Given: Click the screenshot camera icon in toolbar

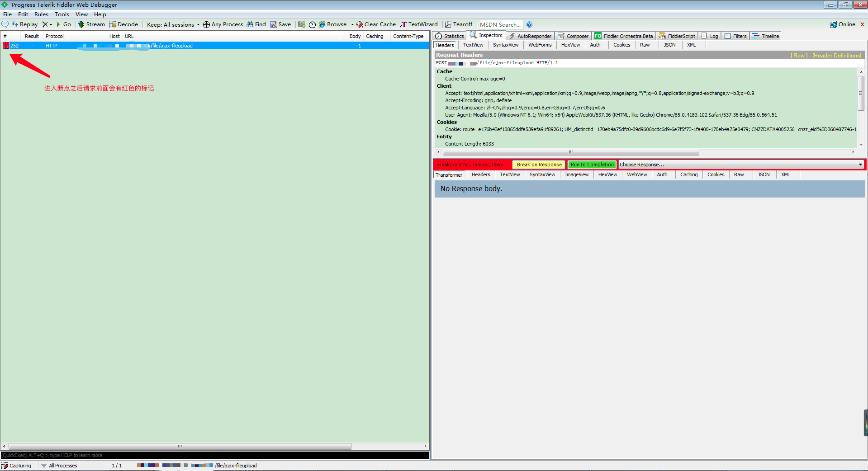Looking at the screenshot, I should click(x=301, y=24).
